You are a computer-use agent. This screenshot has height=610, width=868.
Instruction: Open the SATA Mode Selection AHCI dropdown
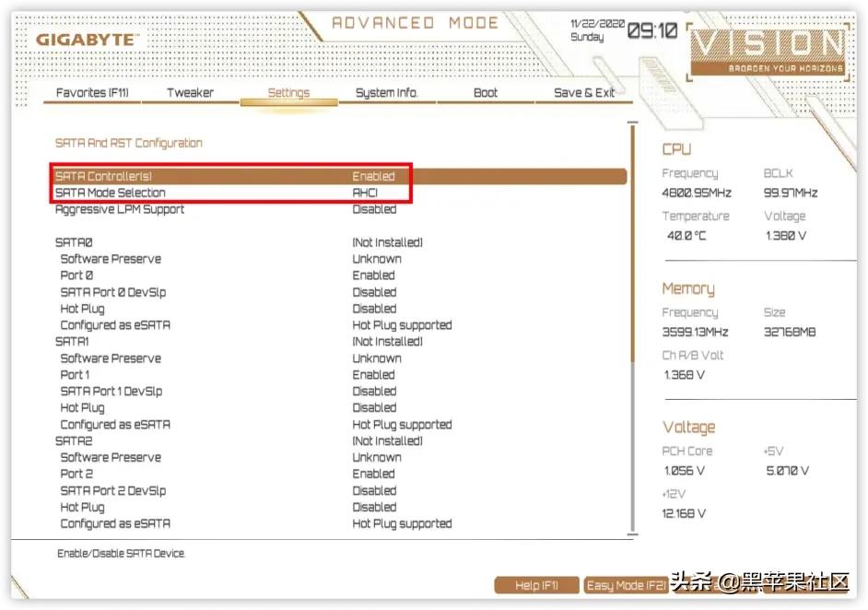pyautogui.click(x=369, y=193)
